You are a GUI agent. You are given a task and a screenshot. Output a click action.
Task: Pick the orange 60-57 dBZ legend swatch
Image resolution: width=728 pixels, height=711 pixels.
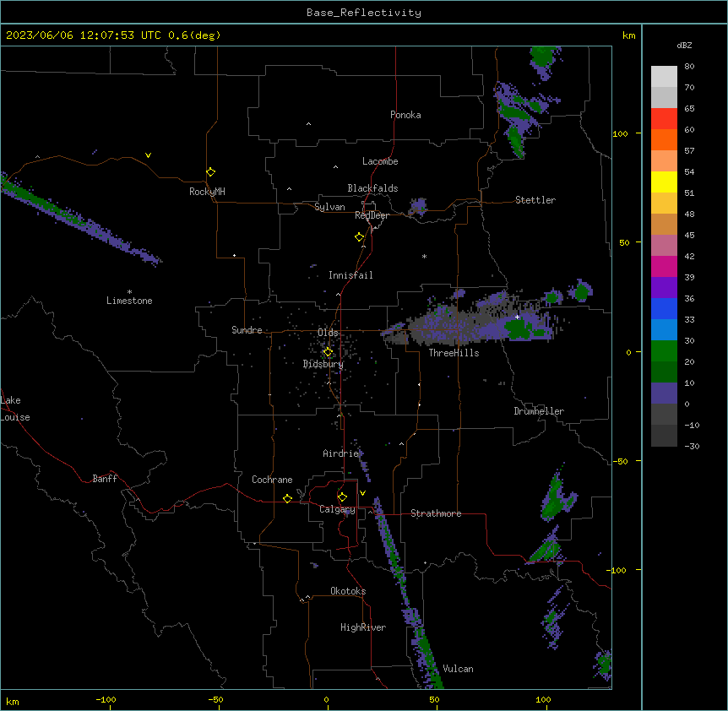(664, 139)
